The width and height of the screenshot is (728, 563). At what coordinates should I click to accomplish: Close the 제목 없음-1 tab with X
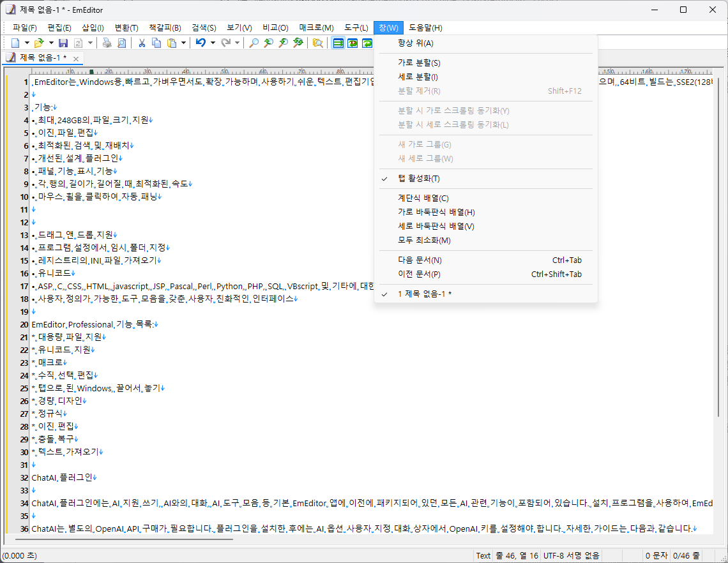pos(76,59)
